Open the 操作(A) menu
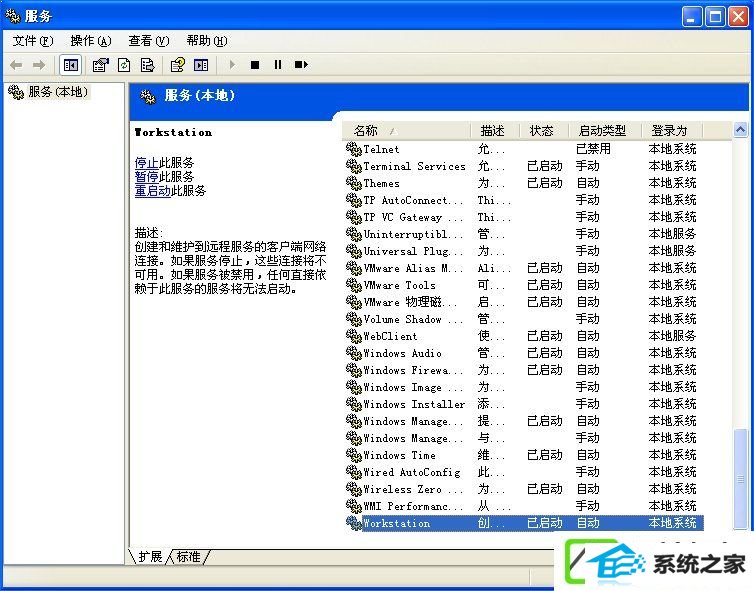Image resolution: width=754 pixels, height=591 pixels. pyautogui.click(x=91, y=41)
